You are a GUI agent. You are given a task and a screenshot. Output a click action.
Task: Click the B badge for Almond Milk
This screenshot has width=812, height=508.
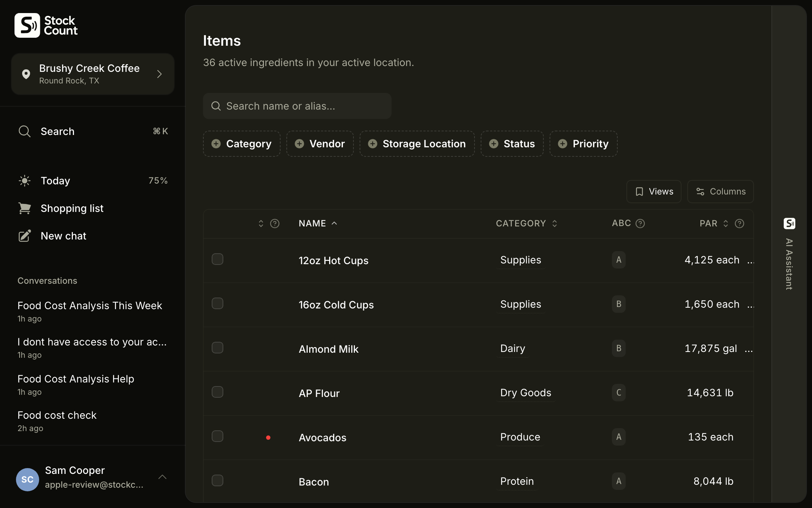[x=619, y=348]
